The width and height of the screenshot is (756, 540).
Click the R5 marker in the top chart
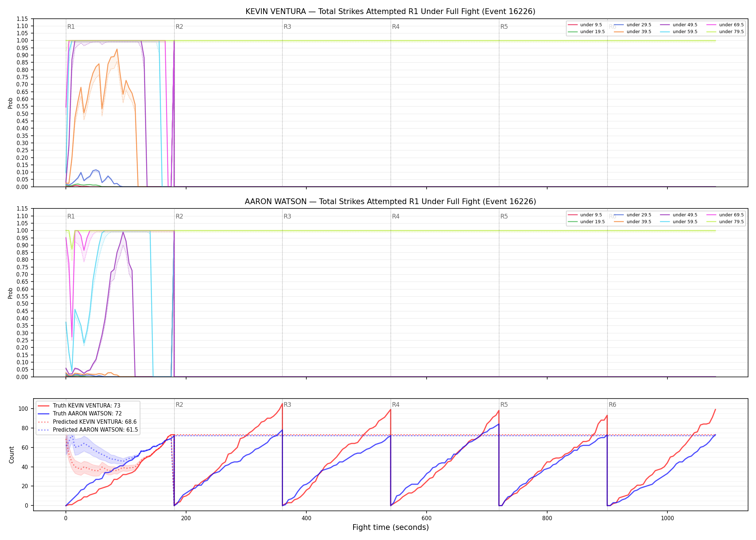(504, 27)
